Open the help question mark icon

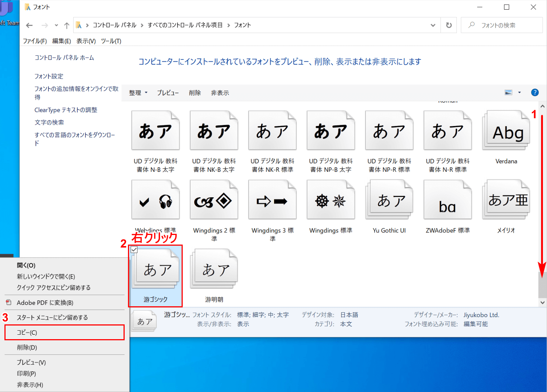click(535, 92)
